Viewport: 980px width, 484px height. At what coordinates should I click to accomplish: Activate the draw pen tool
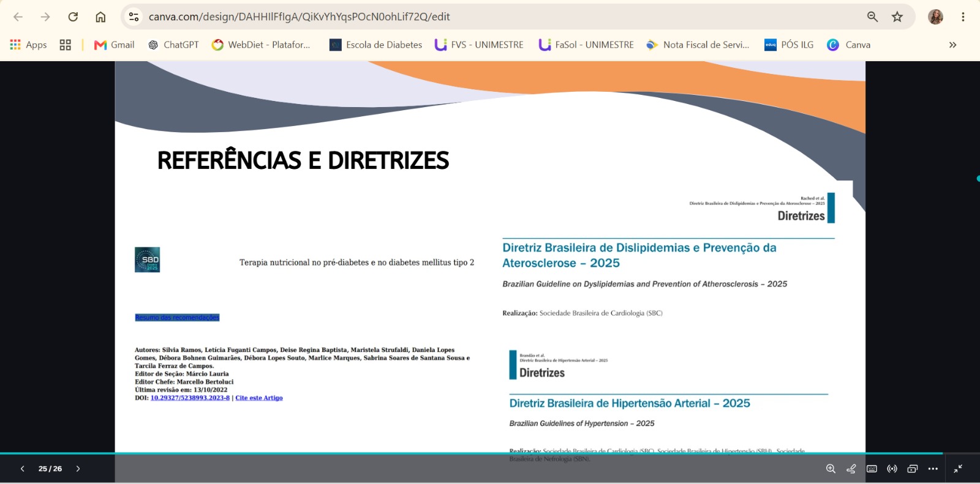(x=851, y=469)
